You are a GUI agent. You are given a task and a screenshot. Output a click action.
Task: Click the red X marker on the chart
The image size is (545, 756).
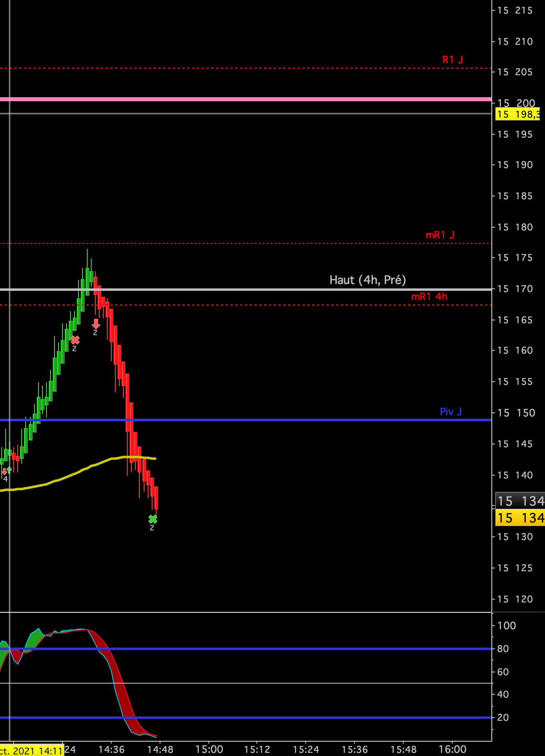tap(75, 340)
